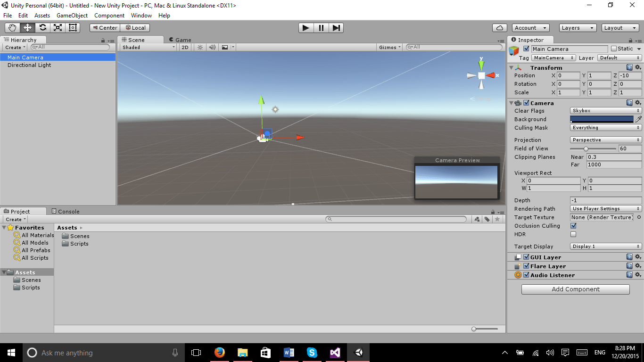Click the Add Component button

tap(575, 289)
